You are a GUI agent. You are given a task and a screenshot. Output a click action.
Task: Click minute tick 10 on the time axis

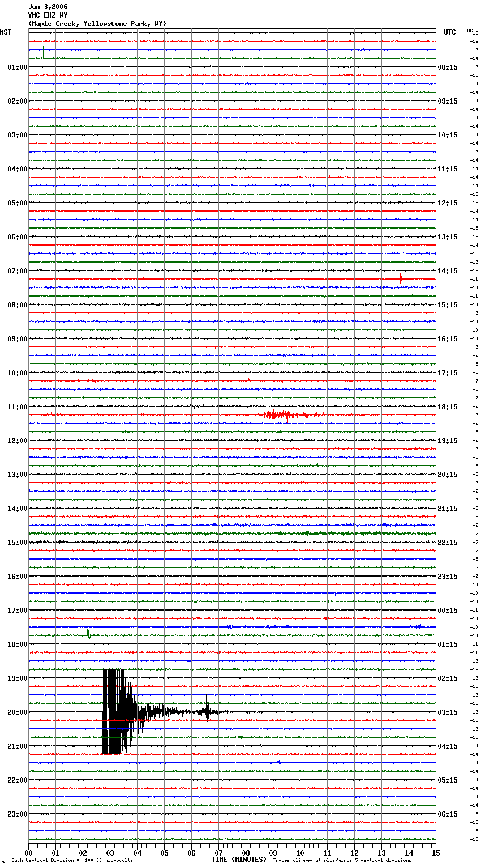300,853
